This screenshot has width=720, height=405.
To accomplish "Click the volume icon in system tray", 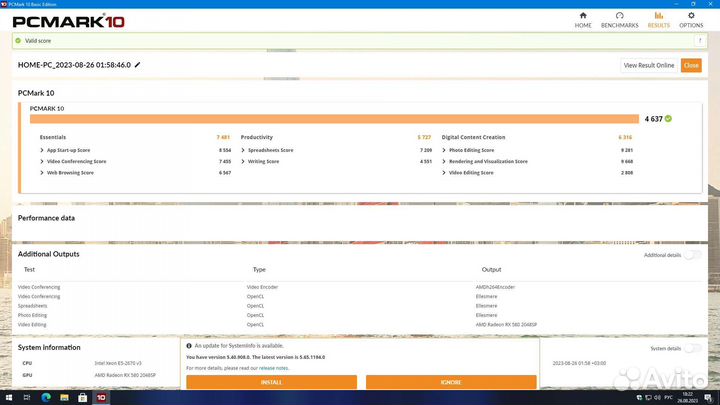I will point(657,398).
